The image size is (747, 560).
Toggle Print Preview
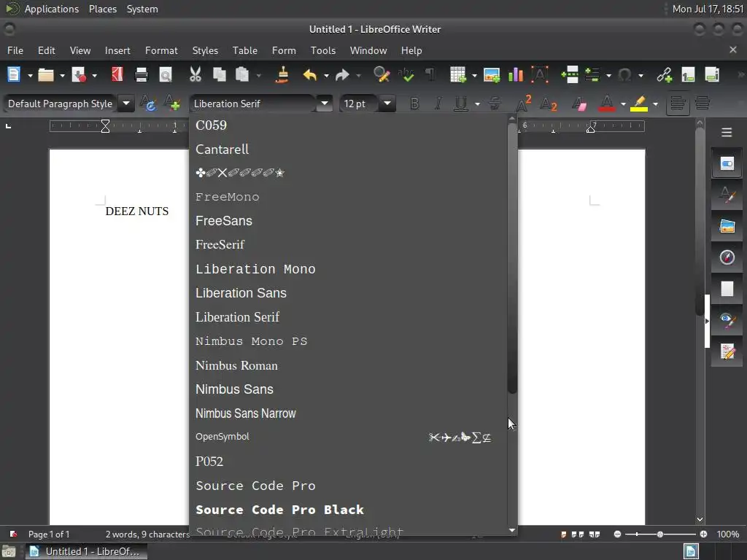click(x=166, y=75)
